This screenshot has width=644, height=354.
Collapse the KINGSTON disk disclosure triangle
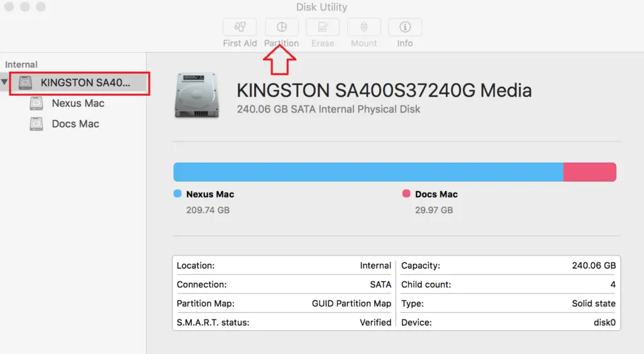[x=4, y=82]
